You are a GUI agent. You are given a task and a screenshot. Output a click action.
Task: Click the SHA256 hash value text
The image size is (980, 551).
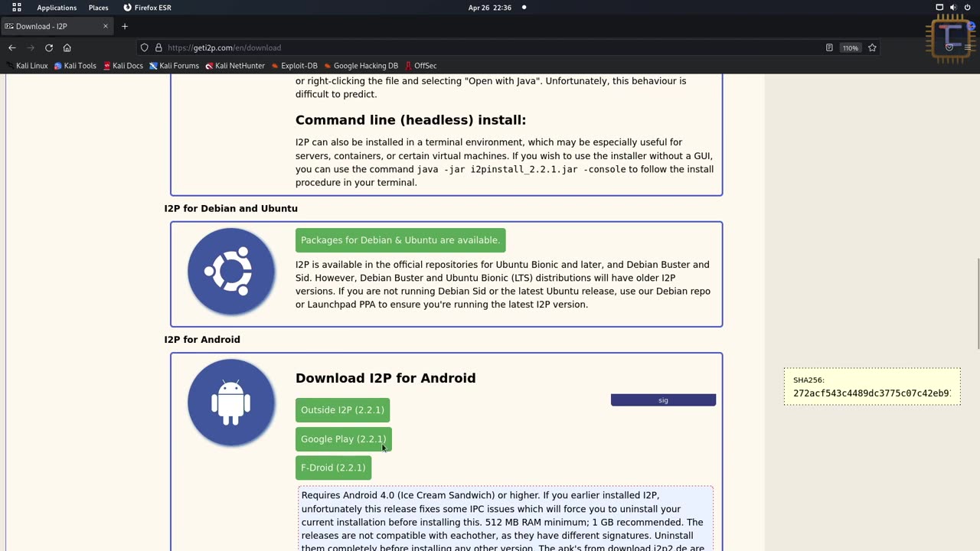point(871,393)
